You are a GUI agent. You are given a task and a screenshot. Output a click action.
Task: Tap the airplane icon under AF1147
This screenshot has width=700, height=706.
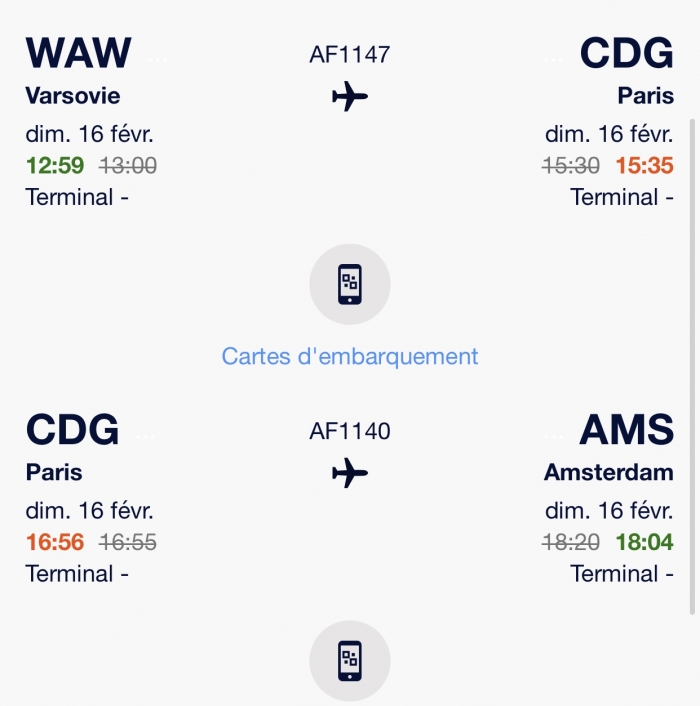click(x=349, y=97)
